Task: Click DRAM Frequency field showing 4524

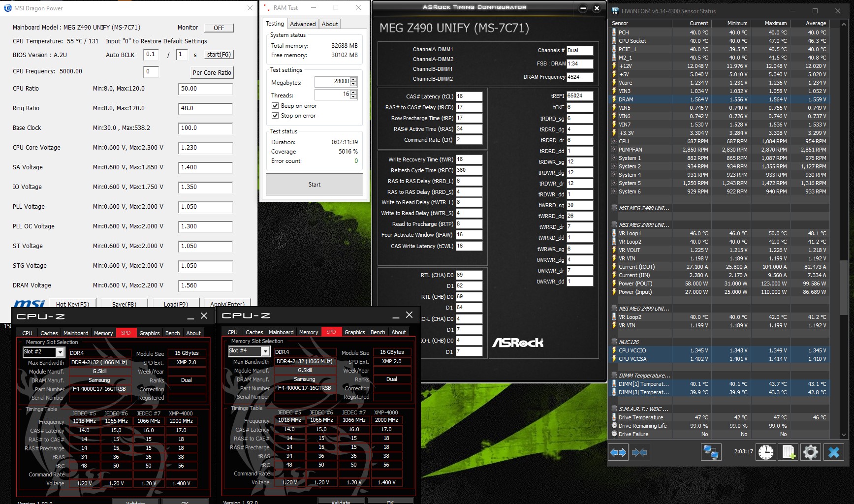Action: tap(580, 77)
